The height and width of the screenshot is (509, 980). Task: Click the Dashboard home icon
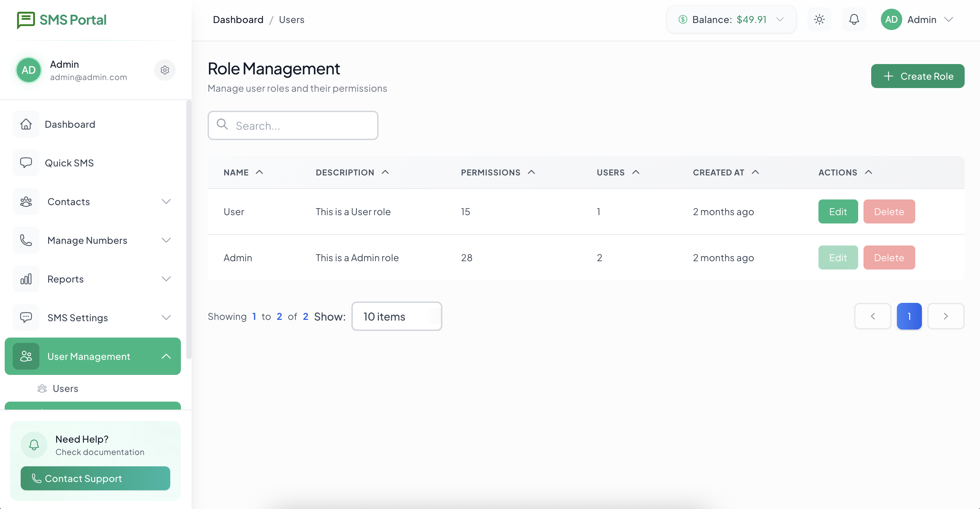pos(26,124)
